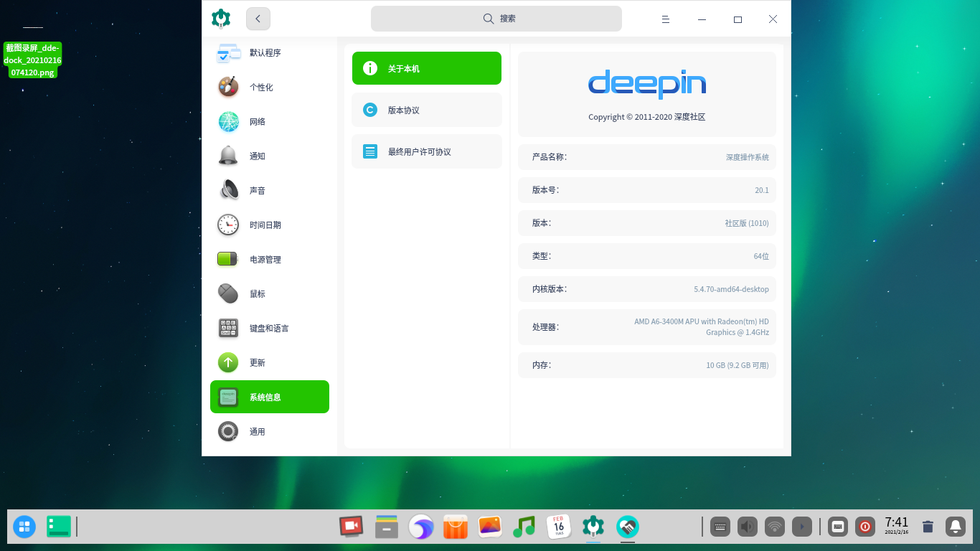
Task: Open 更新 update settings
Action: pos(270,363)
